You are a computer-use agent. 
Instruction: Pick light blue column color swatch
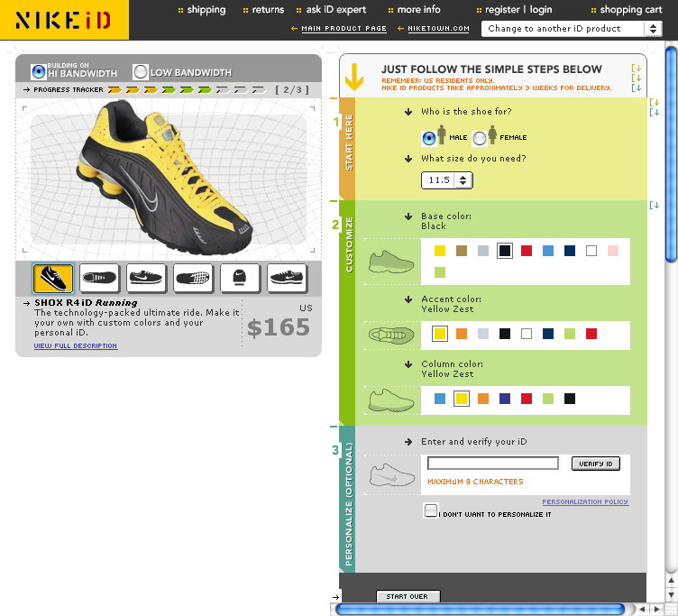click(x=440, y=399)
